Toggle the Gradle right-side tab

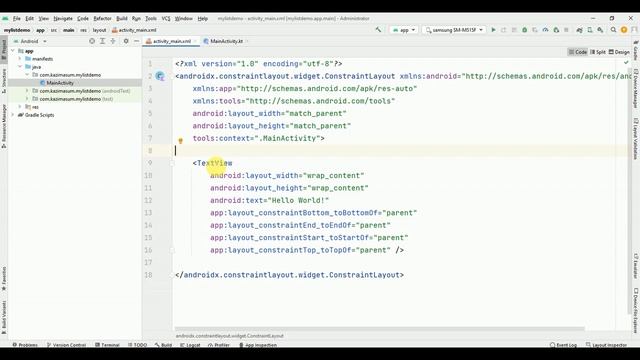pyautogui.click(x=636, y=50)
